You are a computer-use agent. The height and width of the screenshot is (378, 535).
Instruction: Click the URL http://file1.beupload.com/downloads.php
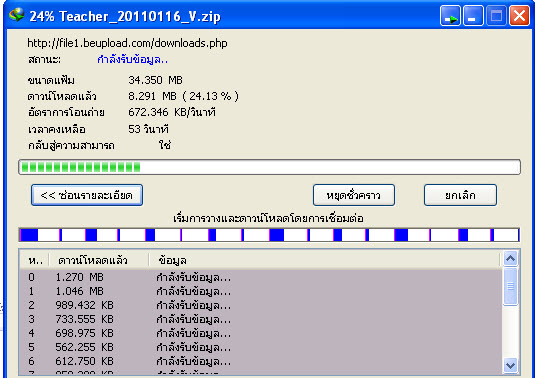(127, 43)
